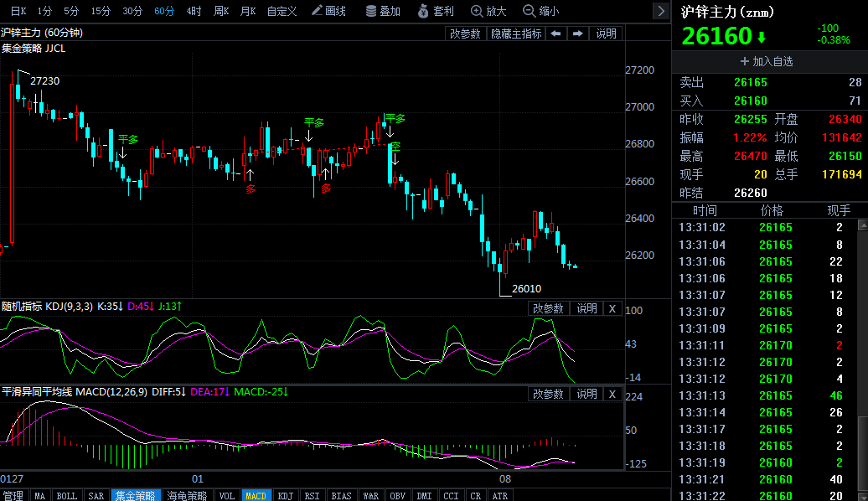
Task: Open the 管理 indicator management menu
Action: click(13, 495)
